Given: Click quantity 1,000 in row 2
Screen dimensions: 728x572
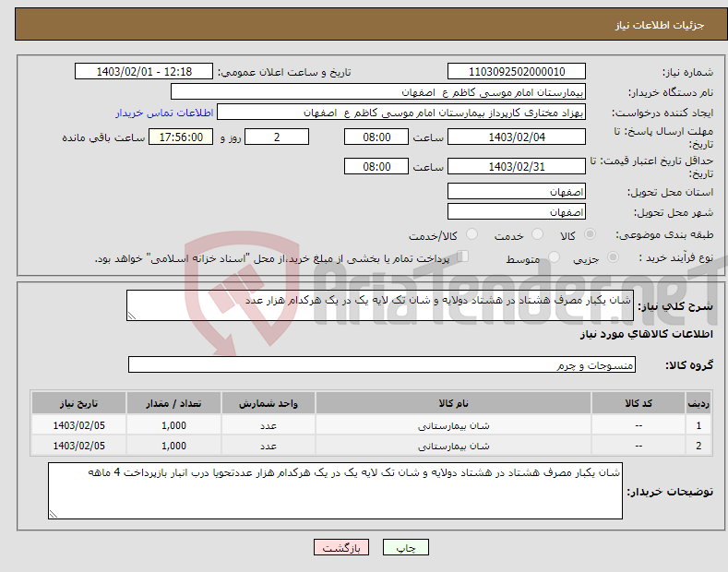Looking at the screenshot, I should [173, 446].
